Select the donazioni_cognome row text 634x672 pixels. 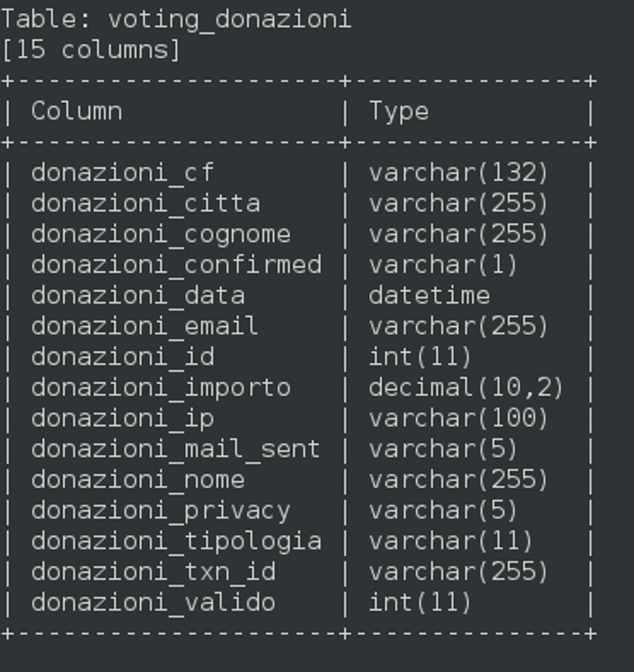pyautogui.click(x=161, y=234)
